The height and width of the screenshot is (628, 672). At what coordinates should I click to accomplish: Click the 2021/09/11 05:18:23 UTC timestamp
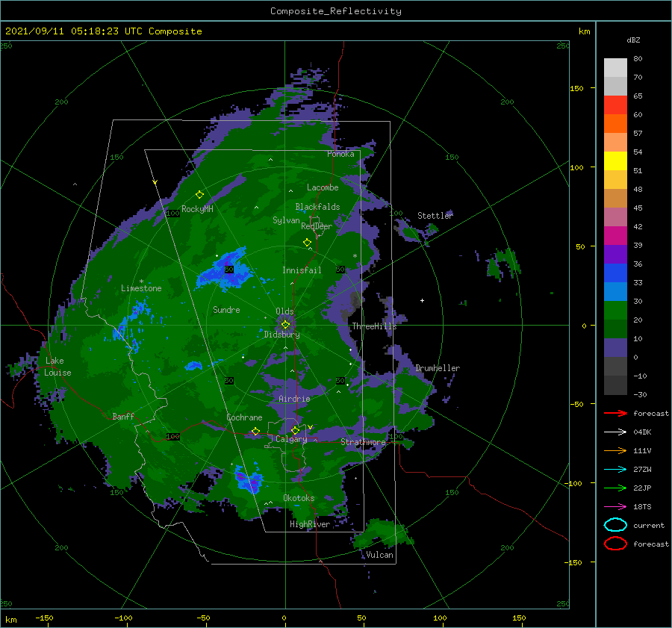click(73, 31)
